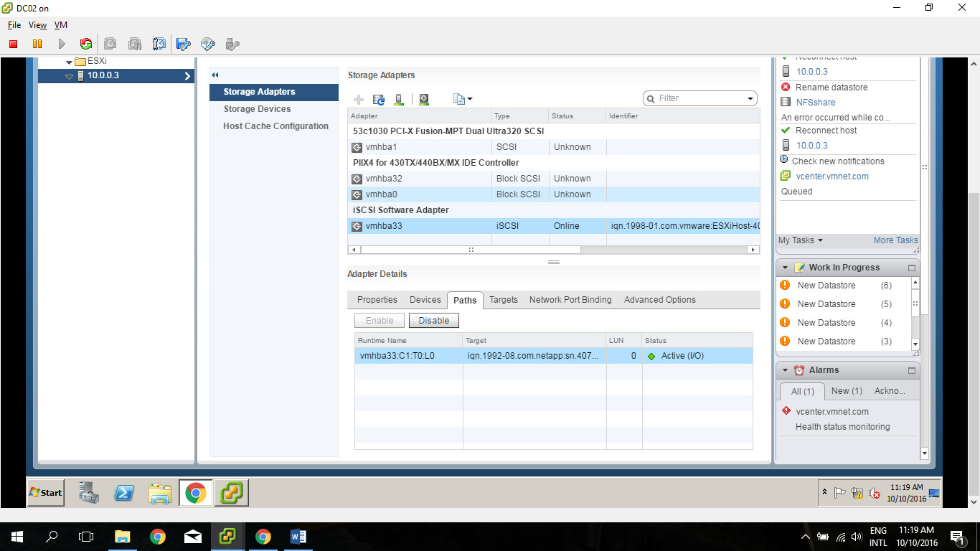Click the take snapshot icon
Screen dimensions: 980x551
(x=110, y=44)
